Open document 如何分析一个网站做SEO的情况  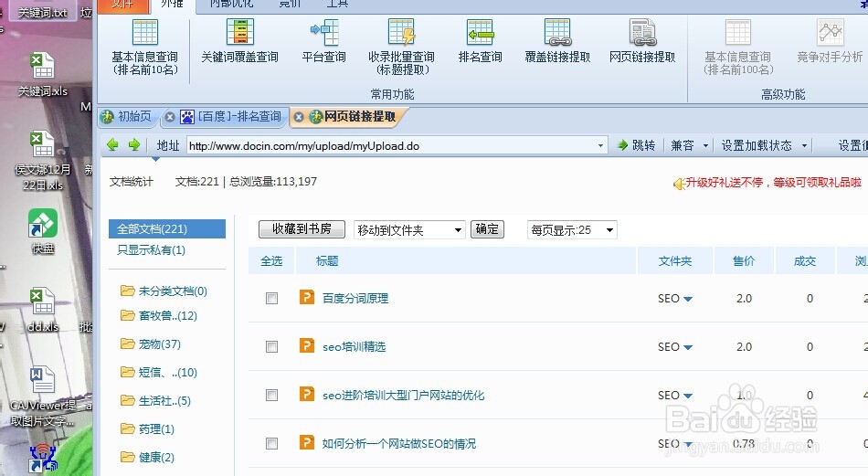point(399,443)
